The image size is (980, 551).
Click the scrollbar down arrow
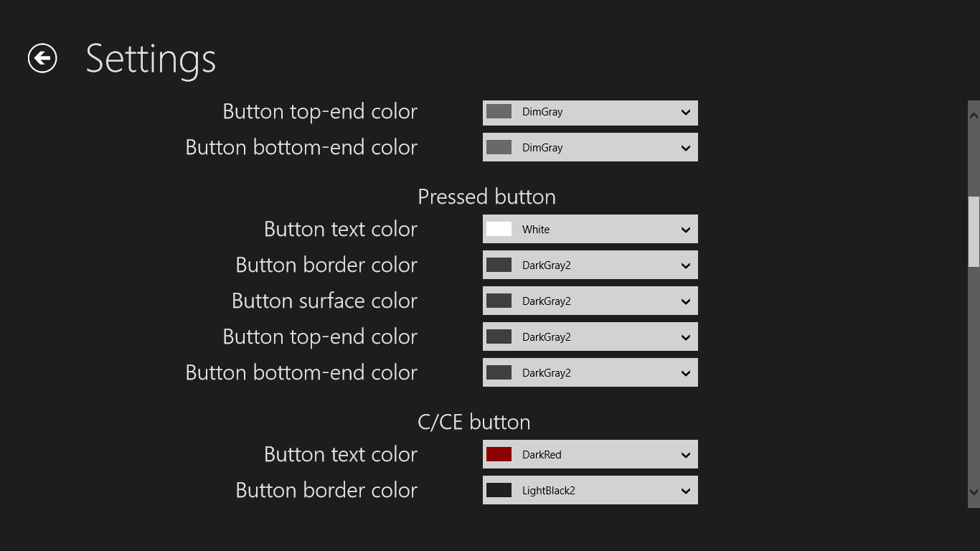(974, 491)
